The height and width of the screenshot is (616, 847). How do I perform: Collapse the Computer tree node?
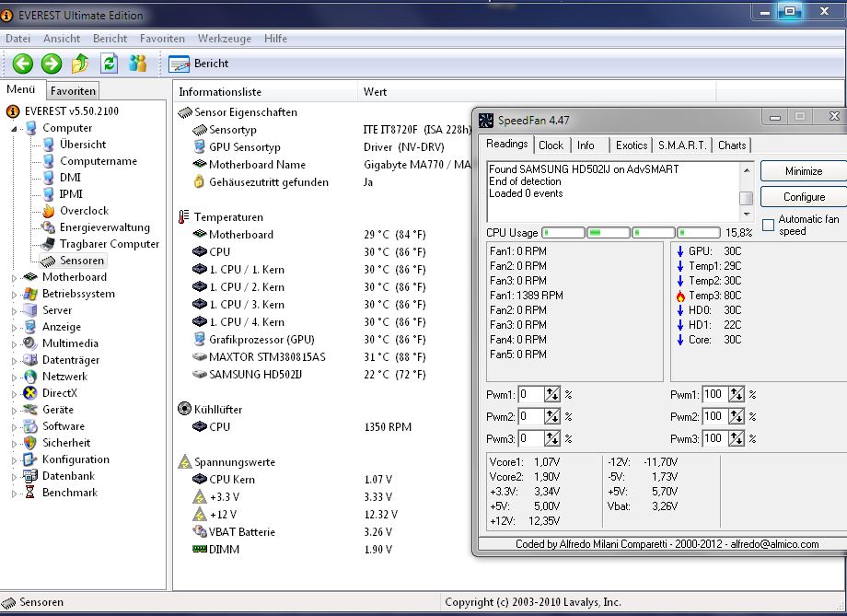point(14,129)
